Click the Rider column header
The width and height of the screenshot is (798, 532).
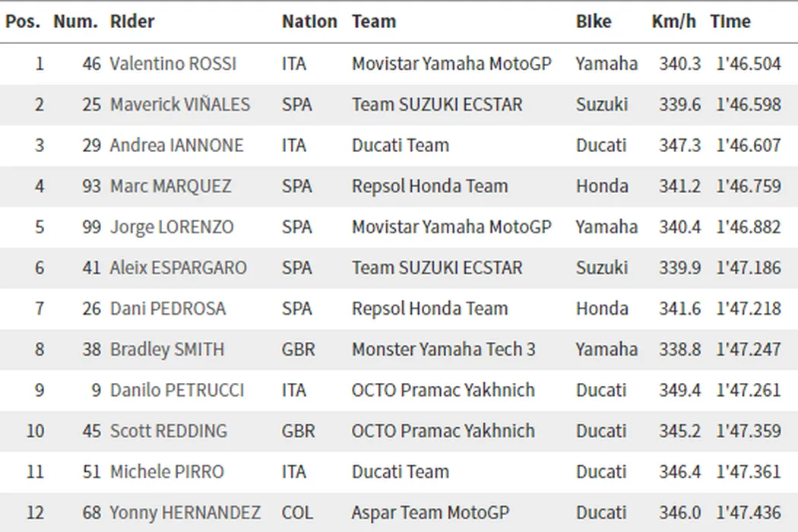132,22
